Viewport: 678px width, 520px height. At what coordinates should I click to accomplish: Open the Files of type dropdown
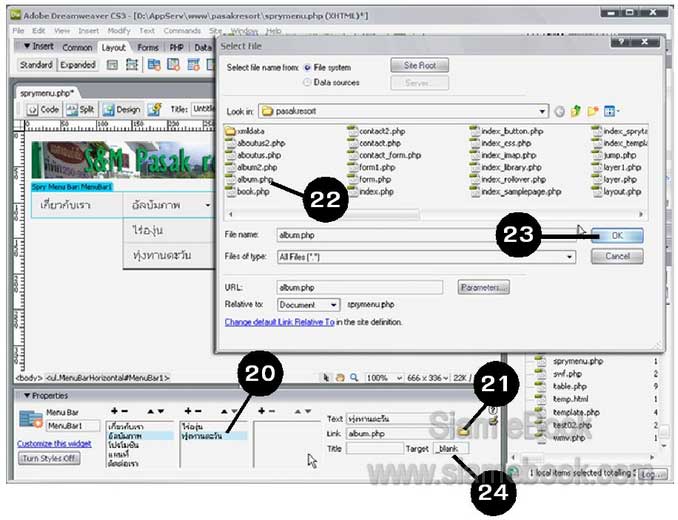pyautogui.click(x=569, y=257)
